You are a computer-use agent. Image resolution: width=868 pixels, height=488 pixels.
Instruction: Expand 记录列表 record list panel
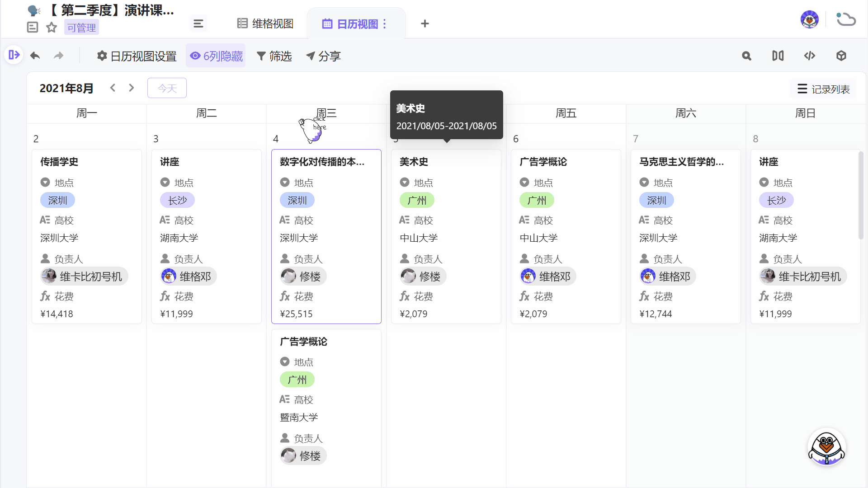tap(824, 89)
